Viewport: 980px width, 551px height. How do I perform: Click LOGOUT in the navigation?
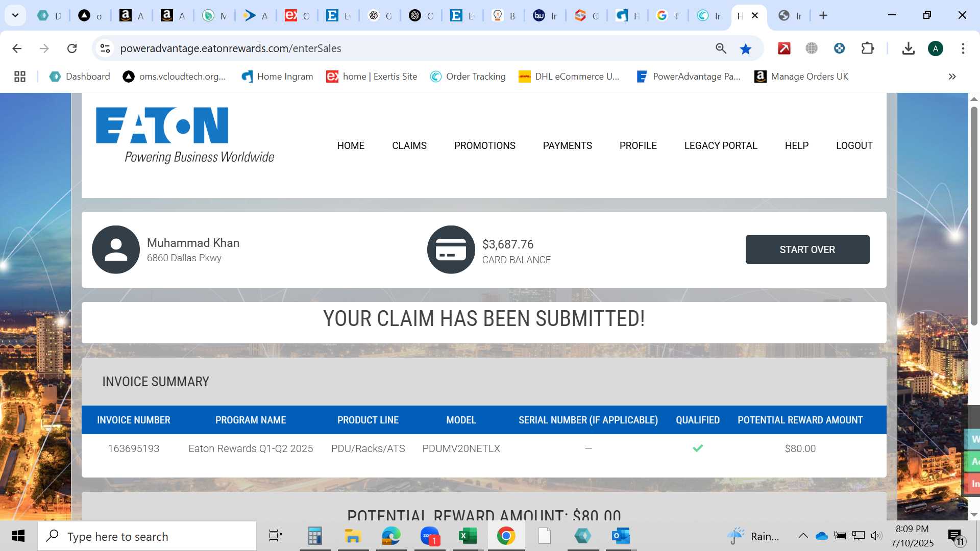pos(854,146)
